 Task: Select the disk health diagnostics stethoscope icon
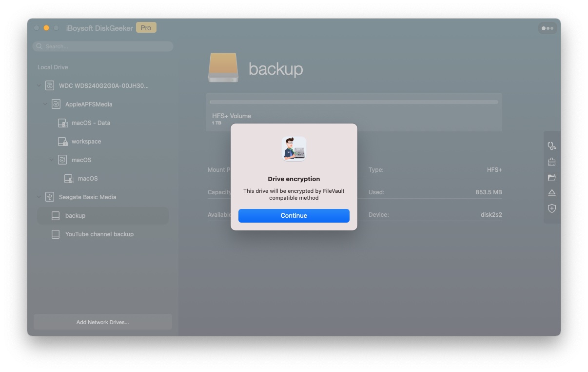point(551,145)
